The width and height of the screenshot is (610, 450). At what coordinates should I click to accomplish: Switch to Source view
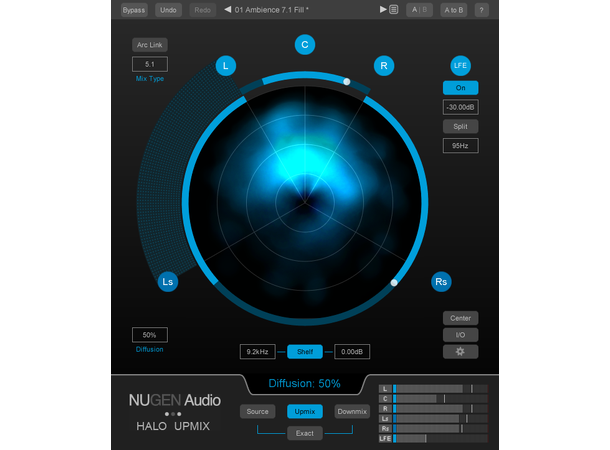258,411
